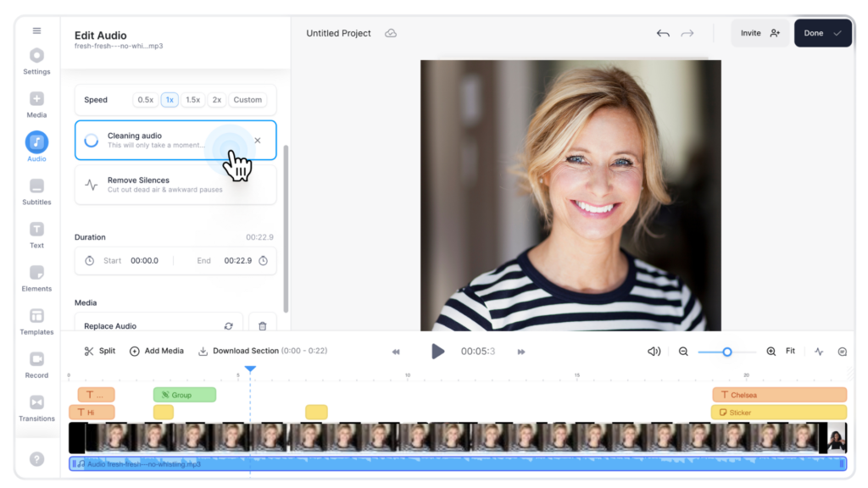The image size is (868, 488).
Task: Open Settings in the sidebar
Action: tap(36, 61)
